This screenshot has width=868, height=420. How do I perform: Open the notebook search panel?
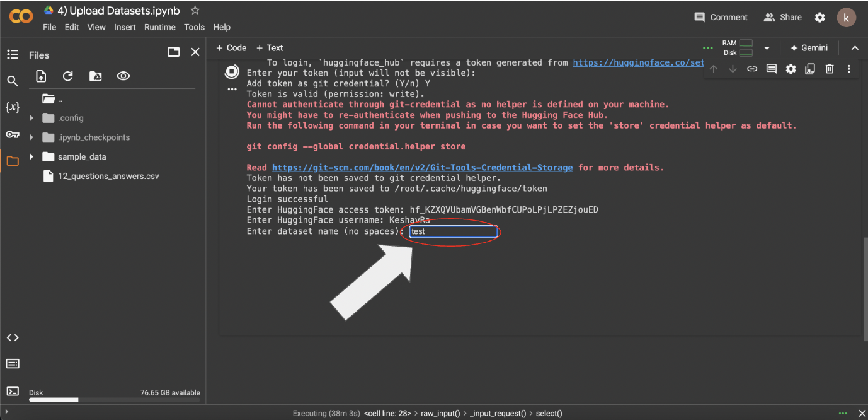click(13, 81)
